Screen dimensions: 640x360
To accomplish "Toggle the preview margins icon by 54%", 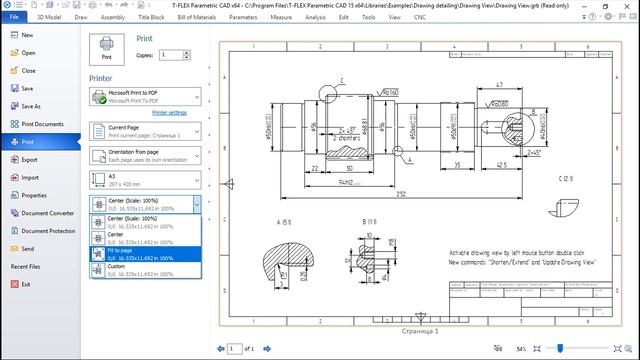I will [x=498, y=348].
